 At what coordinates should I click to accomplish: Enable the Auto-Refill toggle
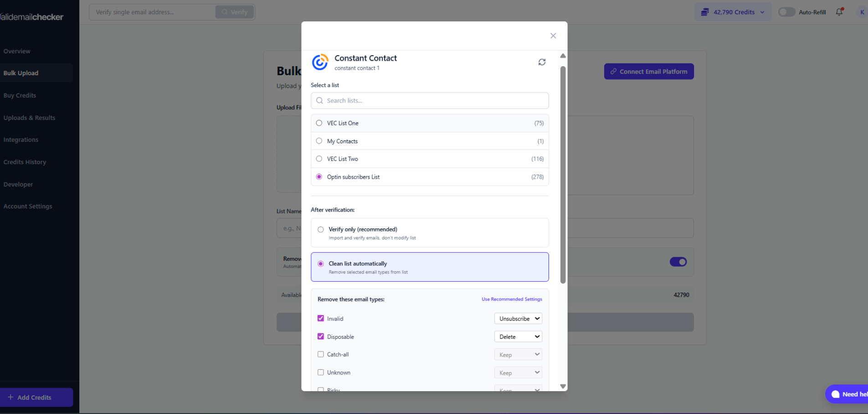point(786,12)
